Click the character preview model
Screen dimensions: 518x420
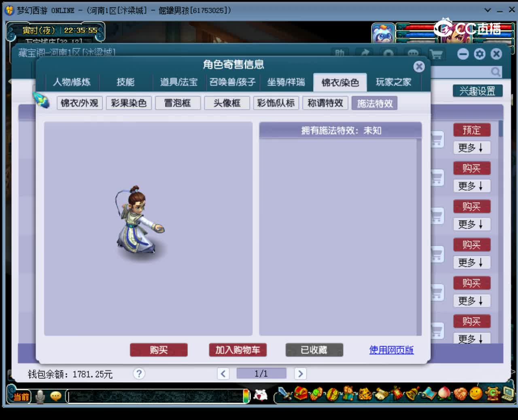click(x=140, y=221)
